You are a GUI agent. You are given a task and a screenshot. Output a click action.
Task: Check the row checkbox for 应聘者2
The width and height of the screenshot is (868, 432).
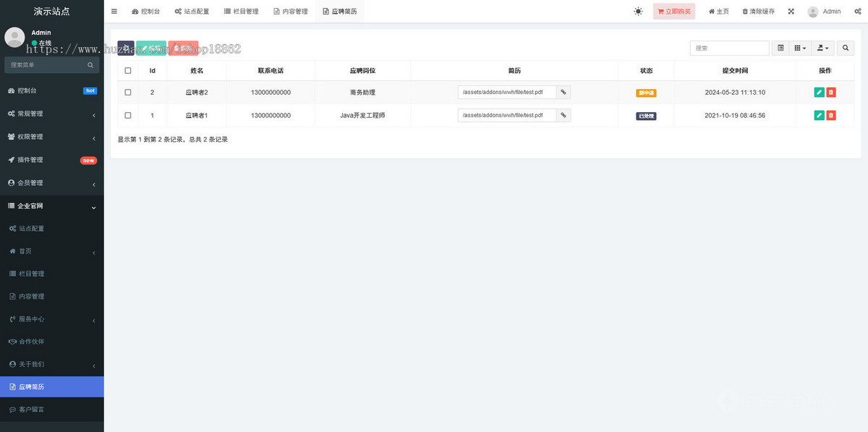click(128, 92)
